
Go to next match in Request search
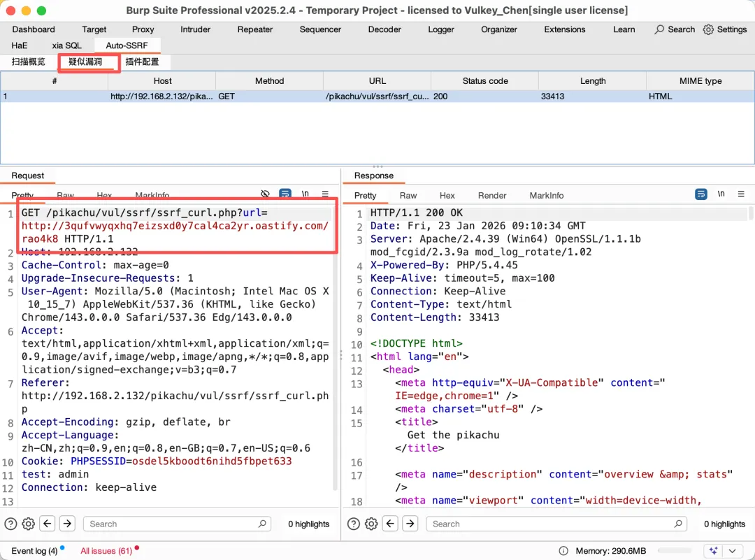67,523
